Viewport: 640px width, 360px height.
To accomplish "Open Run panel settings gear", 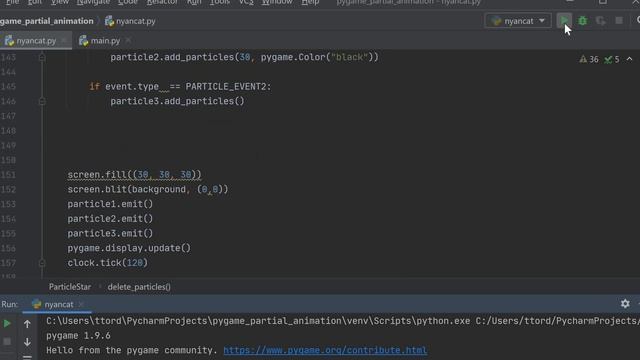I will pos(625,304).
